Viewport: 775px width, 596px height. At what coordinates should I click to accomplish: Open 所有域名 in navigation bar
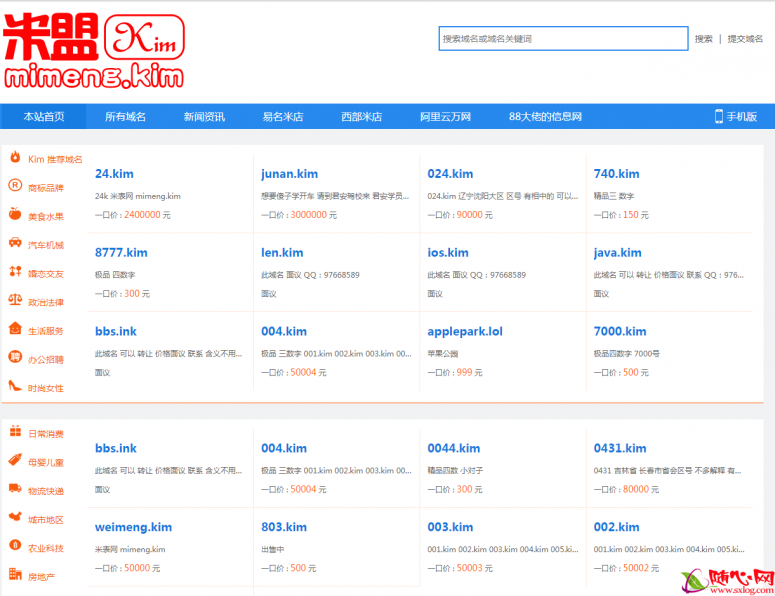125,117
